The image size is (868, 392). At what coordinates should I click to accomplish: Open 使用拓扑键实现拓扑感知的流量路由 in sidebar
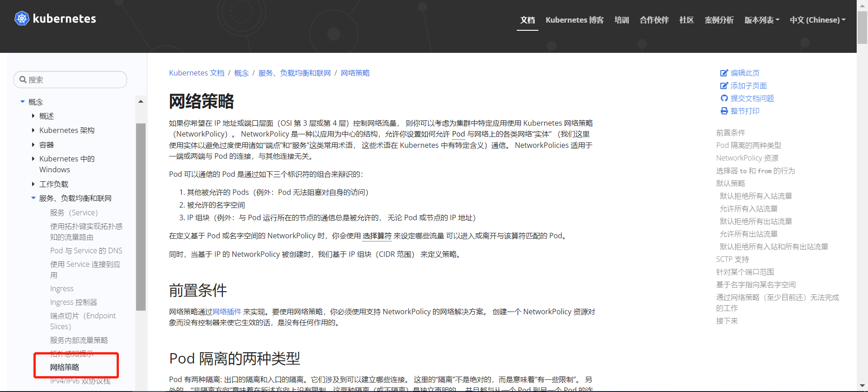pyautogui.click(x=86, y=231)
